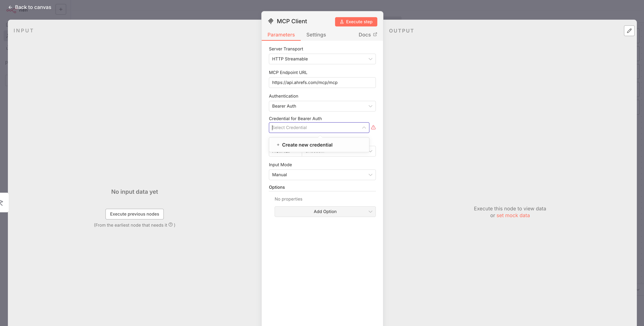Expand the Add Option dropdown
Screen dimensions: 644x326
325,212
